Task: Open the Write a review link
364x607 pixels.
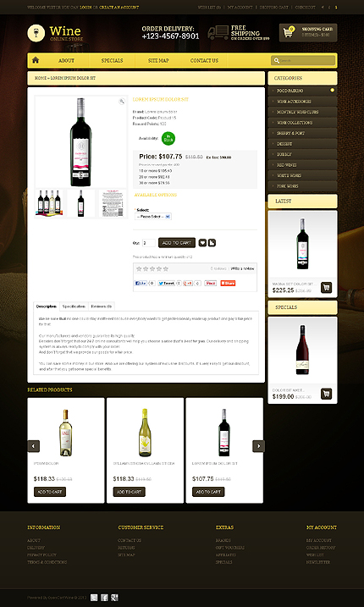Action: (242, 268)
